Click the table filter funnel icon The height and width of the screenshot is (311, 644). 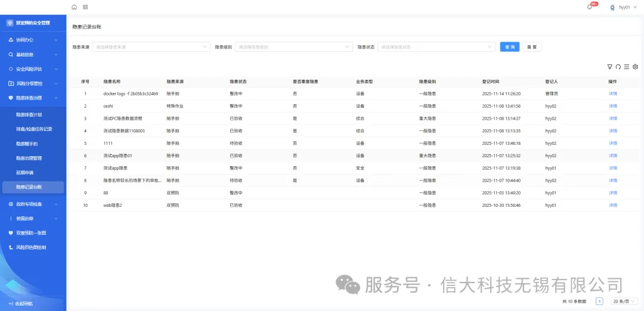610,67
